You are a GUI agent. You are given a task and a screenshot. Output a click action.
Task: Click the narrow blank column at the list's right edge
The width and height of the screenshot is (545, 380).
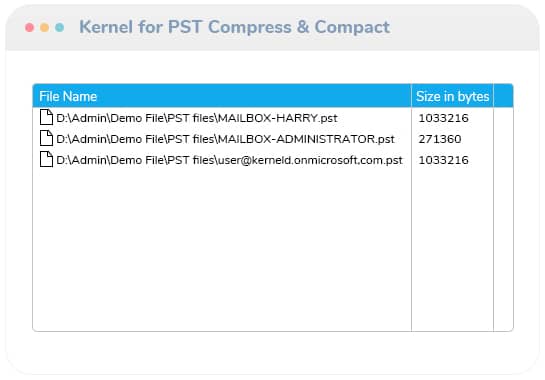tap(503, 219)
